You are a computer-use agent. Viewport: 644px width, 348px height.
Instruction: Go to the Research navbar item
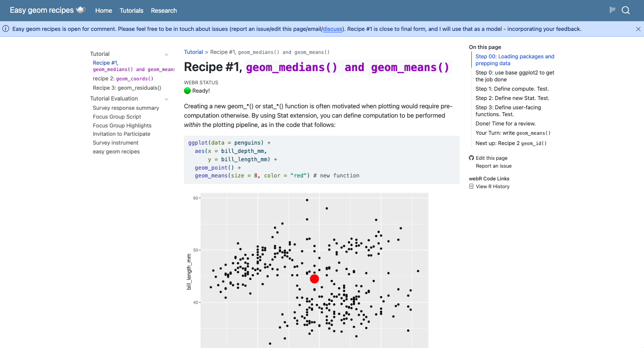(164, 10)
